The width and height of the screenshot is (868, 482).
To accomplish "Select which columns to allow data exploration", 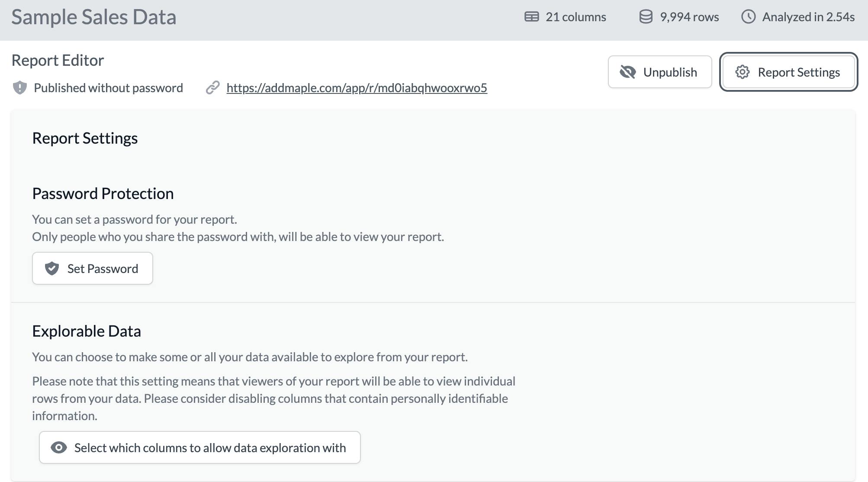I will pos(199,447).
